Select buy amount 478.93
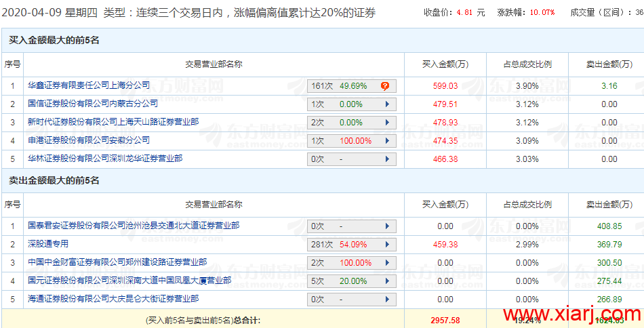 (x=445, y=123)
